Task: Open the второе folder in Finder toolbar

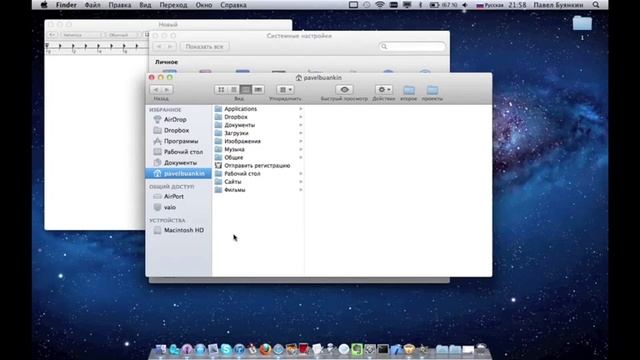Action: 409,90
